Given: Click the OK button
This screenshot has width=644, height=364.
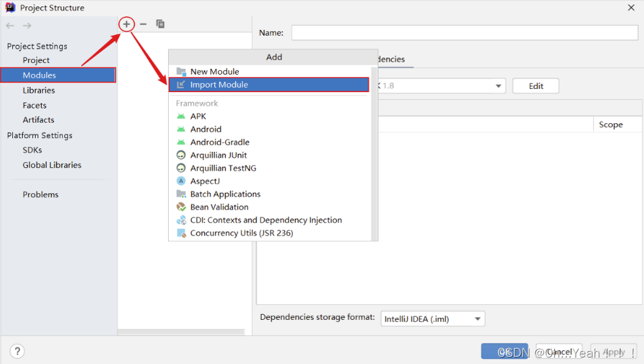Looking at the screenshot, I should click(x=505, y=352).
